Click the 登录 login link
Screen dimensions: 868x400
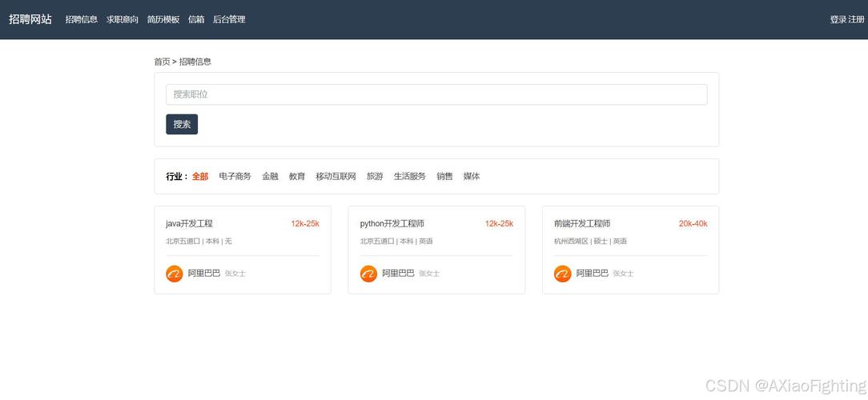pos(838,19)
